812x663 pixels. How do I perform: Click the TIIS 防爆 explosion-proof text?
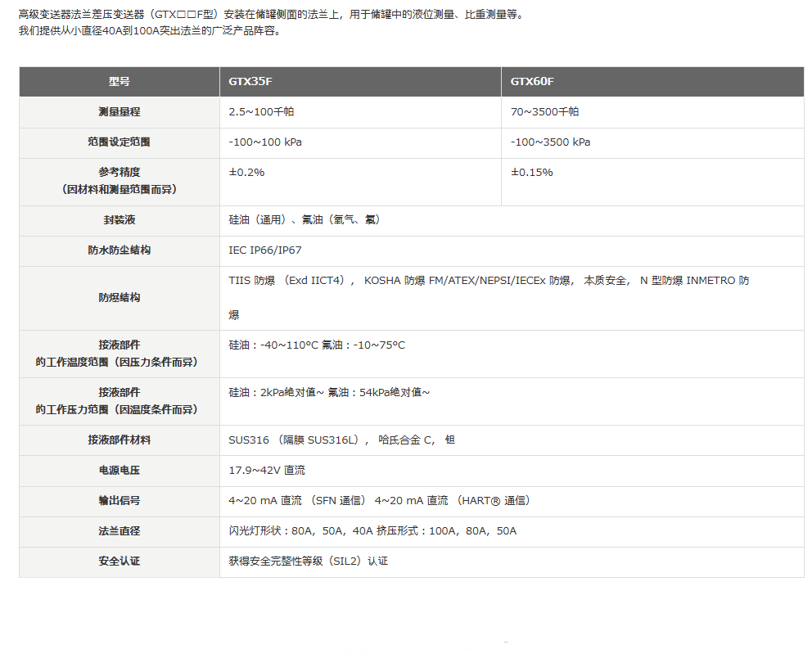click(x=489, y=298)
